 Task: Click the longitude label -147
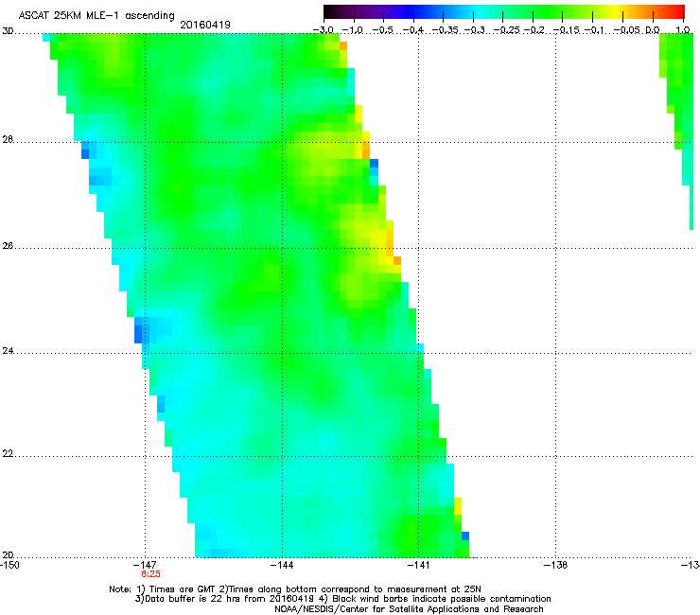[x=145, y=565]
